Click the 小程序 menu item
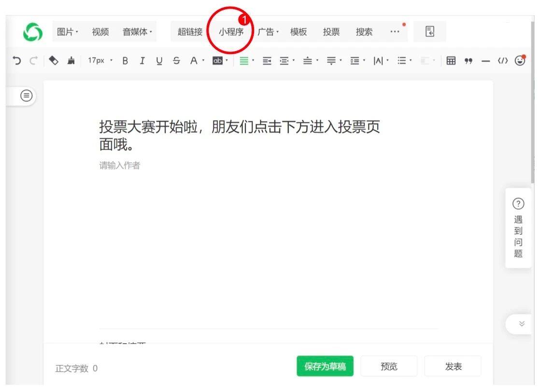 click(x=231, y=32)
